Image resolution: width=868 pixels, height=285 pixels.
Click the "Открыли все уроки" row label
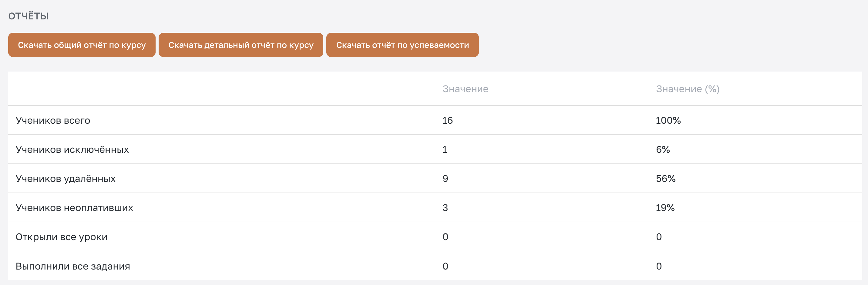(61, 237)
